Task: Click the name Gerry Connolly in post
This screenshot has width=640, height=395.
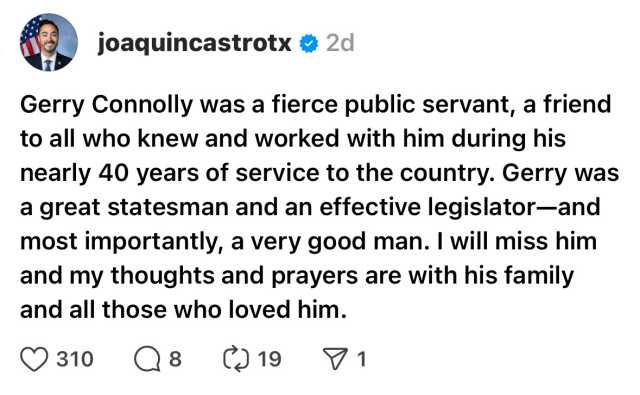Action: tap(106, 105)
